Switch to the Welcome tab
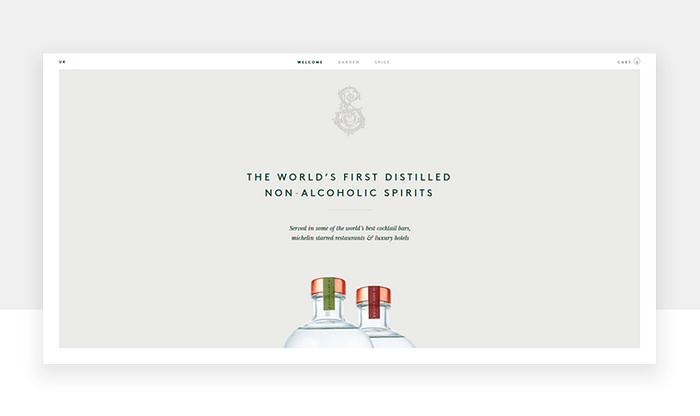The image size is (700, 416). [310, 62]
